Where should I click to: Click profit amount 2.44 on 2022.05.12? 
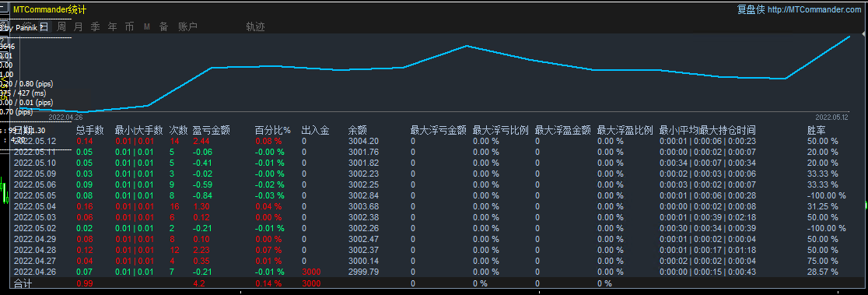tap(201, 141)
